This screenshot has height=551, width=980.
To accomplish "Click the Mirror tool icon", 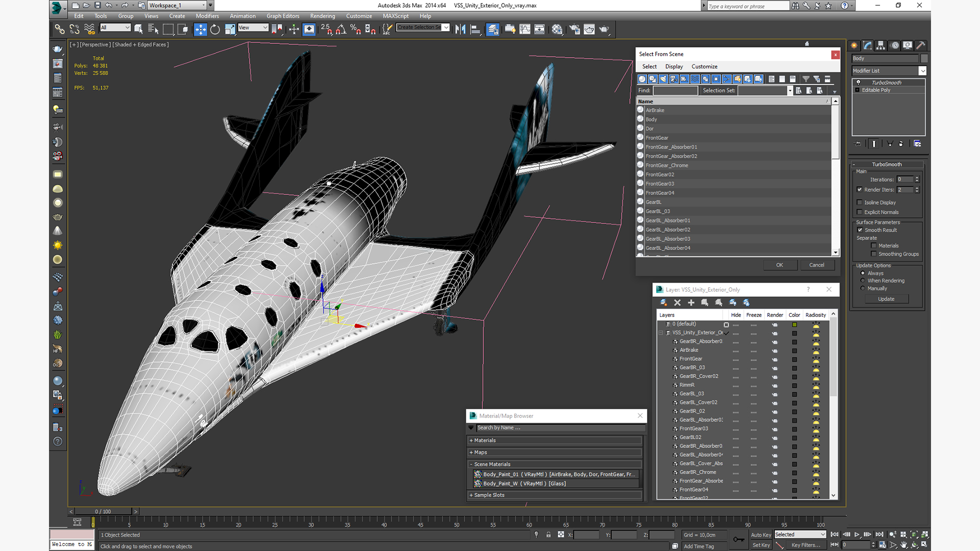I will (x=460, y=29).
